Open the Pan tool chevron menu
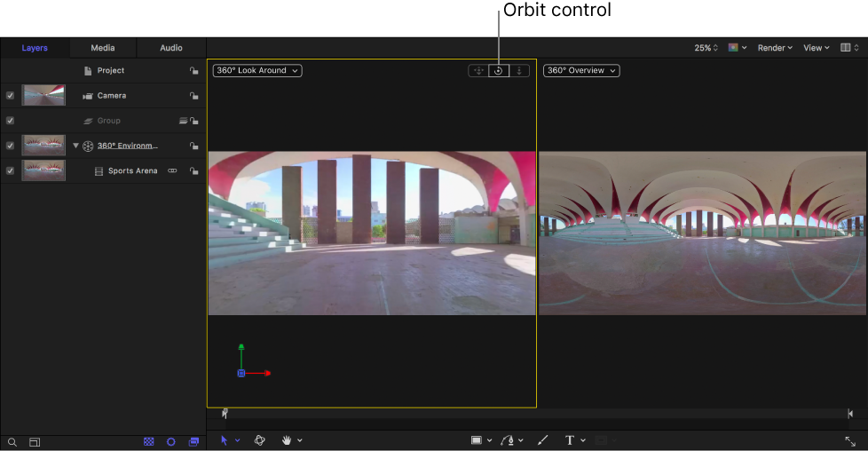The width and height of the screenshot is (868, 451). pos(299,440)
